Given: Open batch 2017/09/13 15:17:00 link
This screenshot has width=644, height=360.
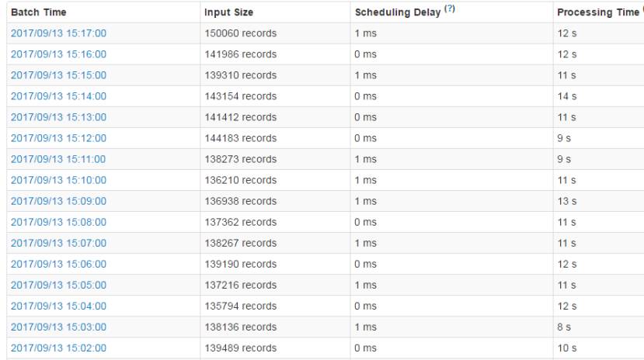Looking at the screenshot, I should pyautogui.click(x=58, y=33).
